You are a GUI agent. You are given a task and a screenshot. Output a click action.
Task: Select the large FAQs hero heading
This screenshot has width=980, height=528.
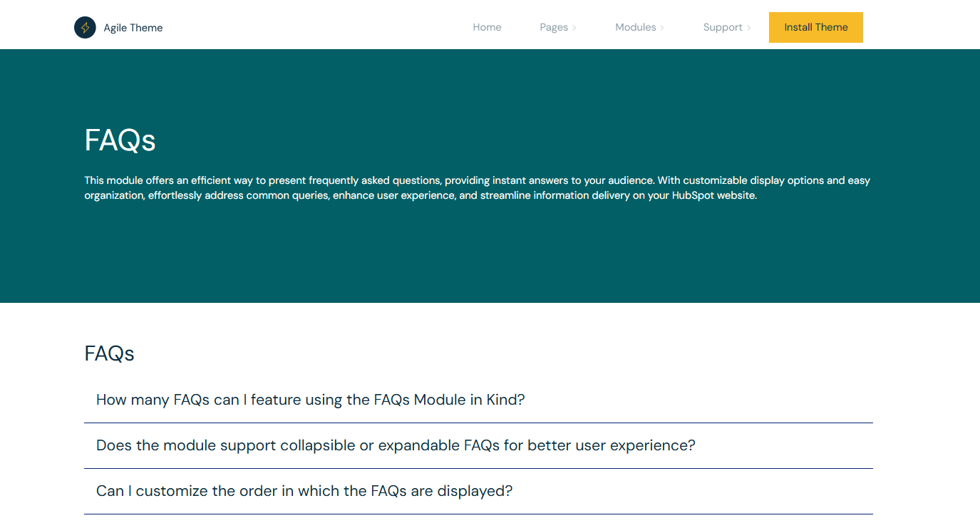coord(120,140)
